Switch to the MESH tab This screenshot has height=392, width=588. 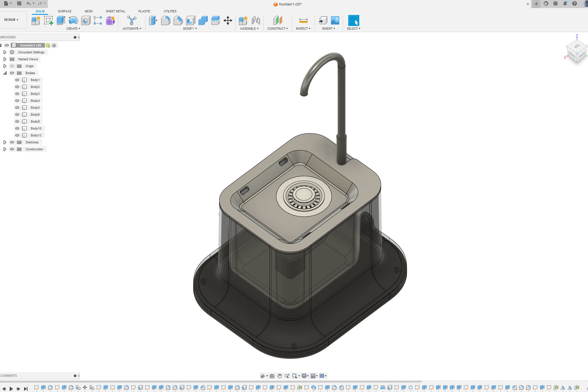(88, 11)
